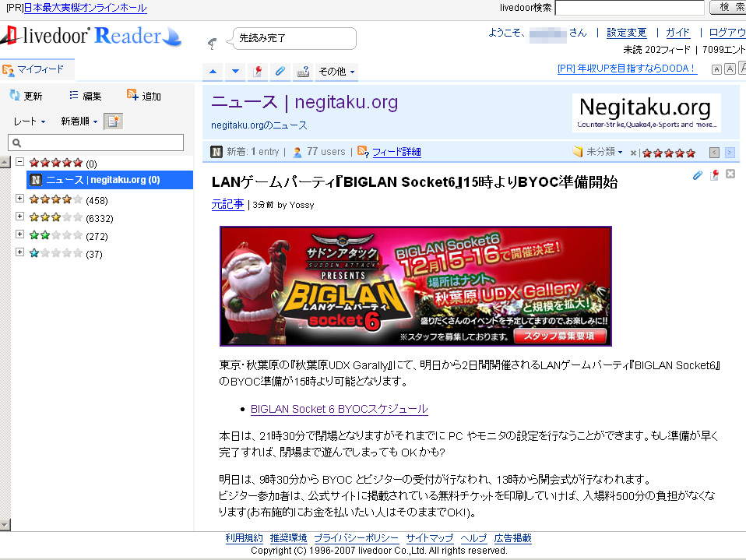Select the medium font size A icon

pos(730,69)
